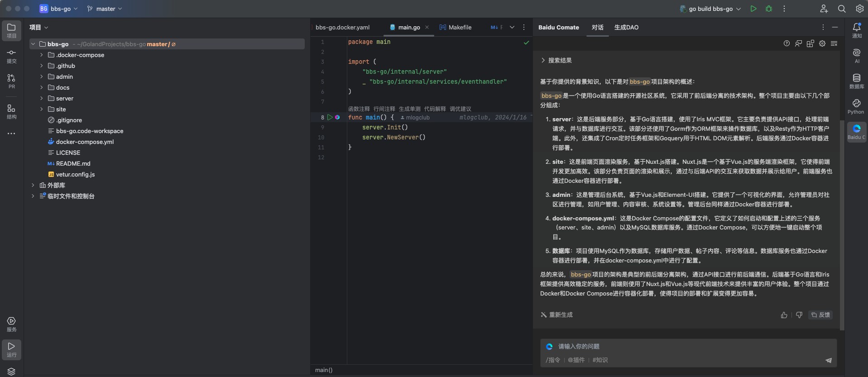Click the 重新生成 (regenerate) button
Viewport: 868px width, 377px height.
tap(557, 315)
